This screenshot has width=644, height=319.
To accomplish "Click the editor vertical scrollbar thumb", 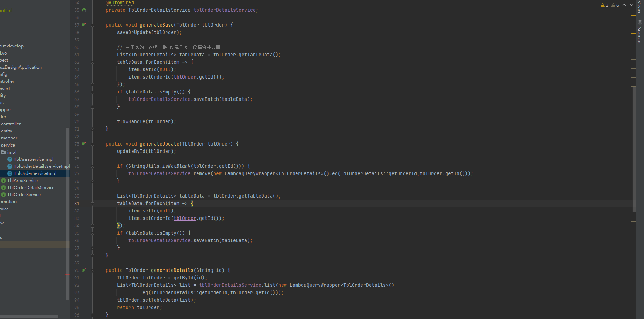I will pos(634,149).
